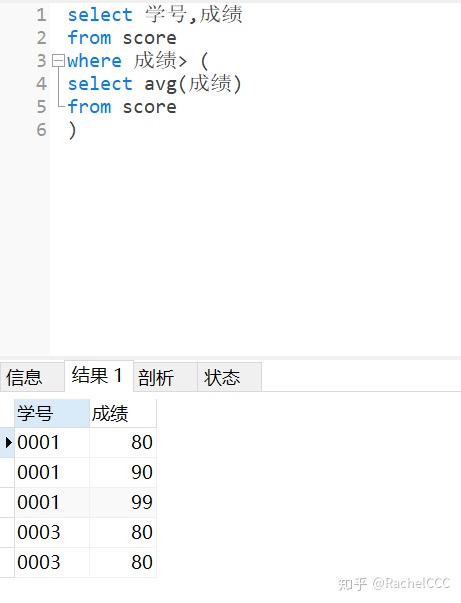Select the score cell showing 99
461x603 pixels.
(123, 502)
